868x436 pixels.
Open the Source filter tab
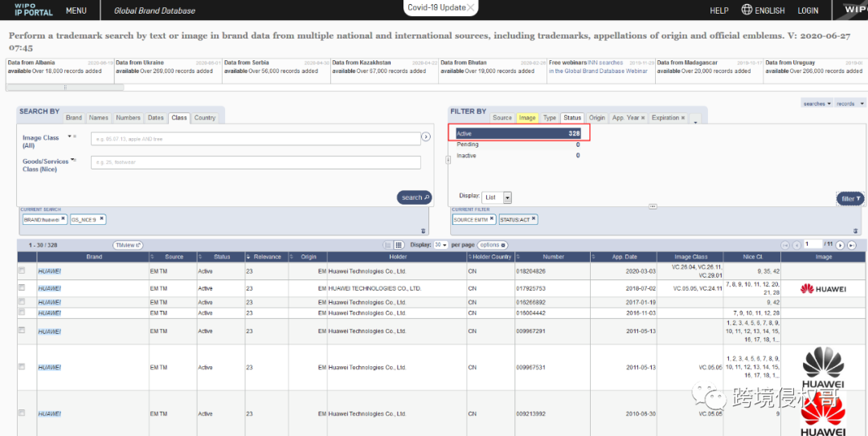click(502, 118)
